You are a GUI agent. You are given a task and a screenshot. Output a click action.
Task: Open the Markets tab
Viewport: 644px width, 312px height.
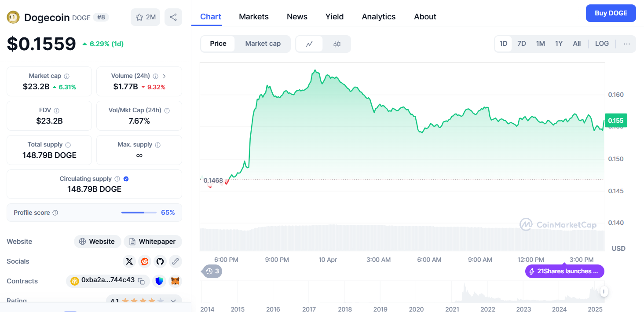click(254, 17)
